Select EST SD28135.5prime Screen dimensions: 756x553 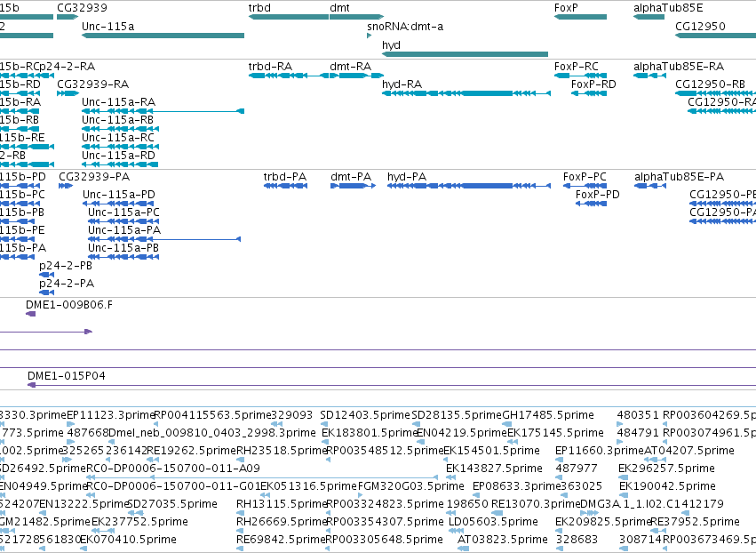(x=457, y=415)
